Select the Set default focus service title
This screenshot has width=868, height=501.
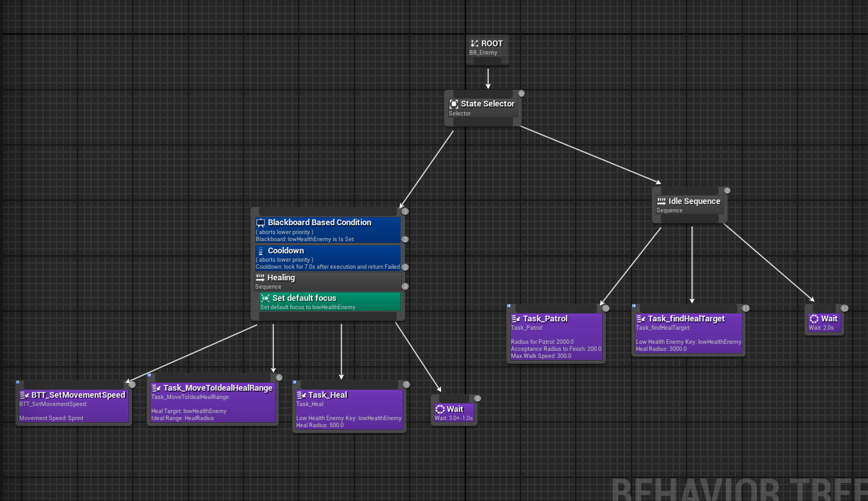(304, 298)
